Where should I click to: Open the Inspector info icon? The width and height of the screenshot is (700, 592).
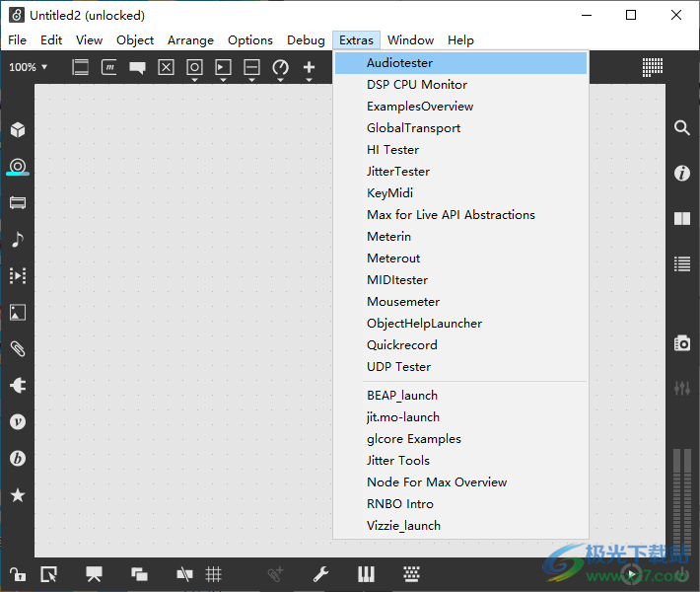tap(681, 174)
